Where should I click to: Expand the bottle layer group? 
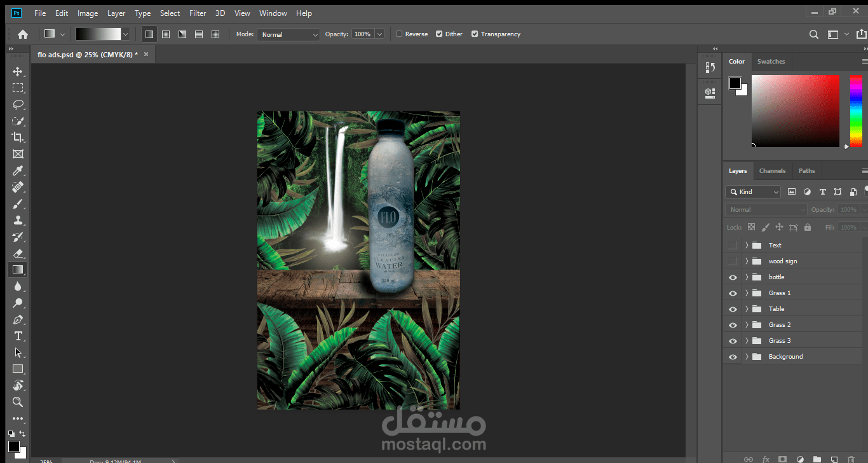[x=747, y=277]
